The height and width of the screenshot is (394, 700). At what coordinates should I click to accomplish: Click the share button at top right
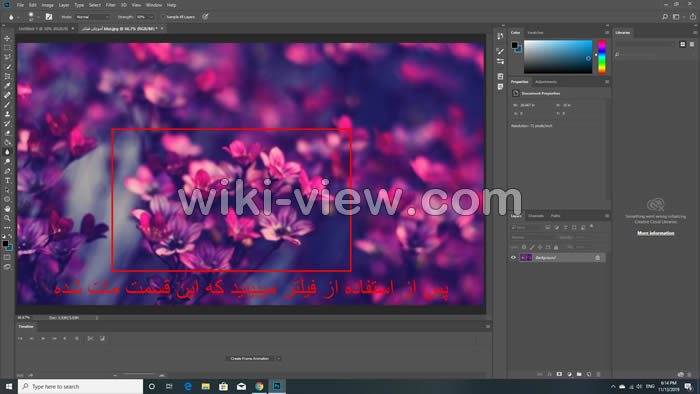[x=692, y=17]
